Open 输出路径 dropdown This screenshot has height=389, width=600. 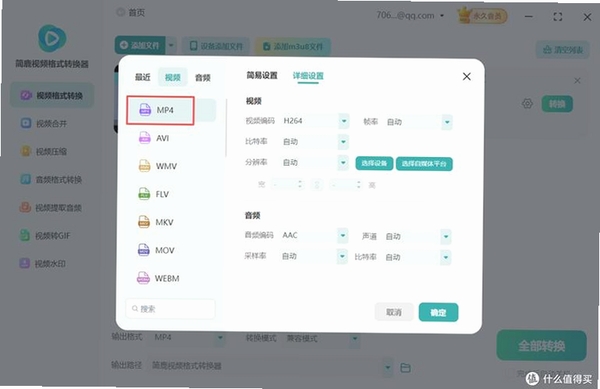pos(388,367)
